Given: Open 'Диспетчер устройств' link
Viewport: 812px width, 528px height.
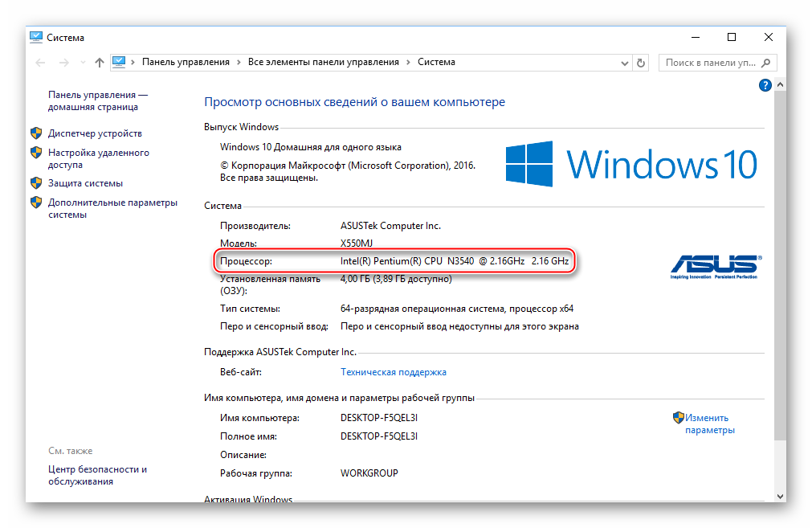Looking at the screenshot, I should 95,133.
